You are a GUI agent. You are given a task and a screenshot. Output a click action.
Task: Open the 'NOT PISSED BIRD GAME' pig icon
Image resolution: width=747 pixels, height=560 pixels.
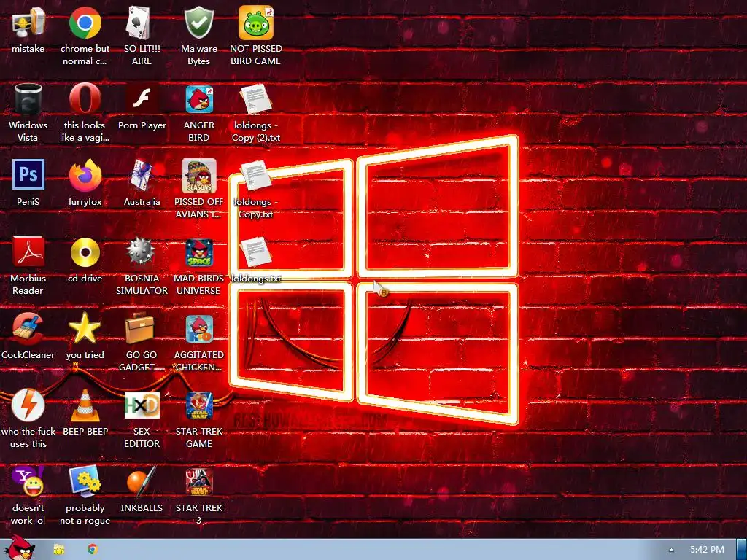pyautogui.click(x=256, y=23)
